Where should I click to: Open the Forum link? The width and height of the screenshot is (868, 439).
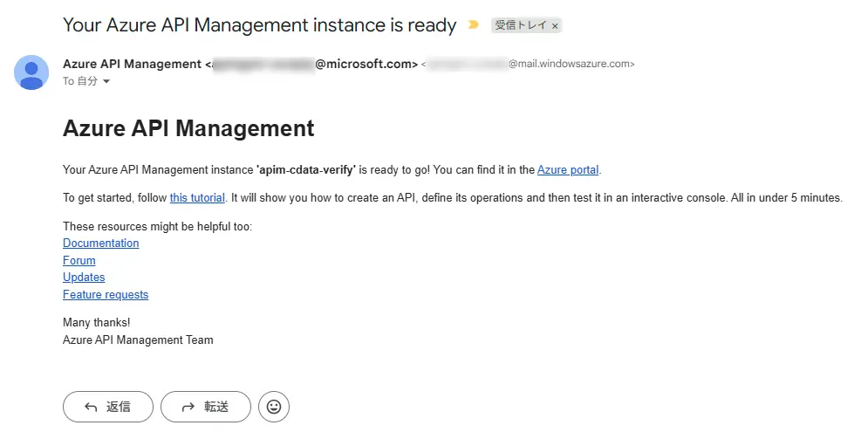pyautogui.click(x=79, y=260)
